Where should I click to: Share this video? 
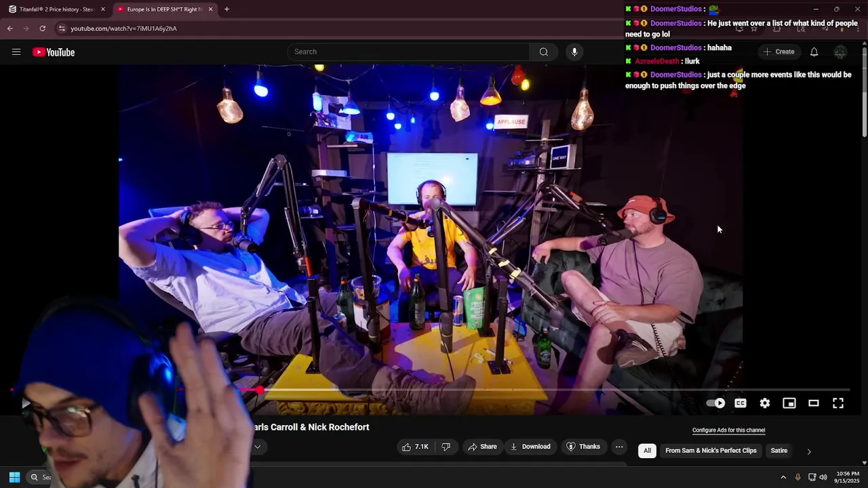(x=481, y=447)
